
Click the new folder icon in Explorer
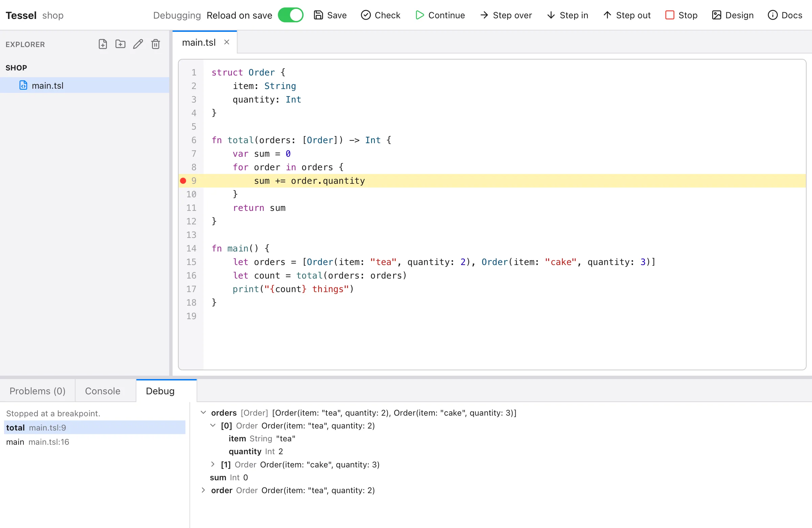point(120,44)
